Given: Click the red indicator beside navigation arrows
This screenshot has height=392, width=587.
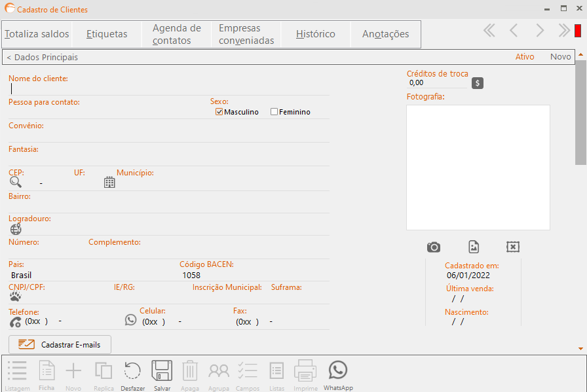Looking at the screenshot, I should (578, 31).
